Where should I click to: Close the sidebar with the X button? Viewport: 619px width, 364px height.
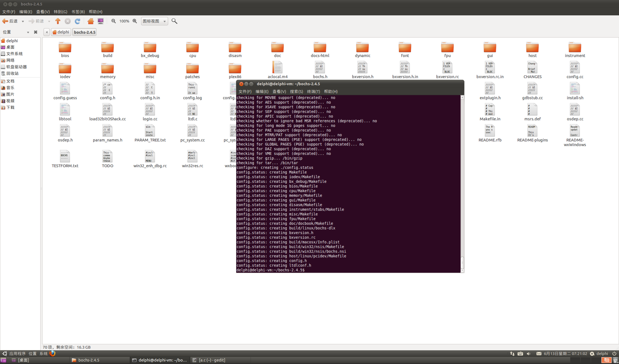pos(35,32)
